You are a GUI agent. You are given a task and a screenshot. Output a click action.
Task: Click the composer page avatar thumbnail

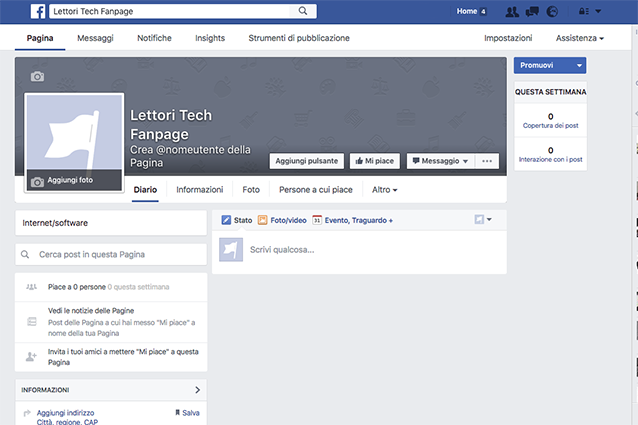tap(231, 250)
